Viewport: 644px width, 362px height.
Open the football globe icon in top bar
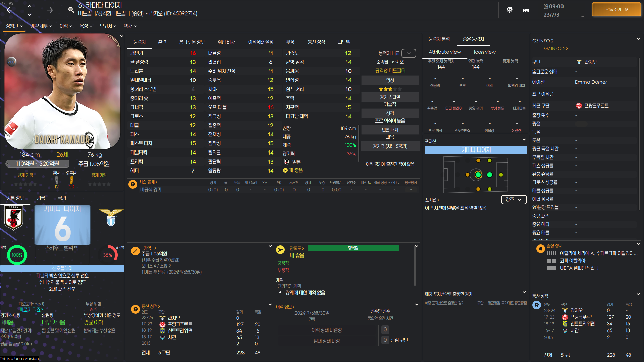click(x=509, y=10)
